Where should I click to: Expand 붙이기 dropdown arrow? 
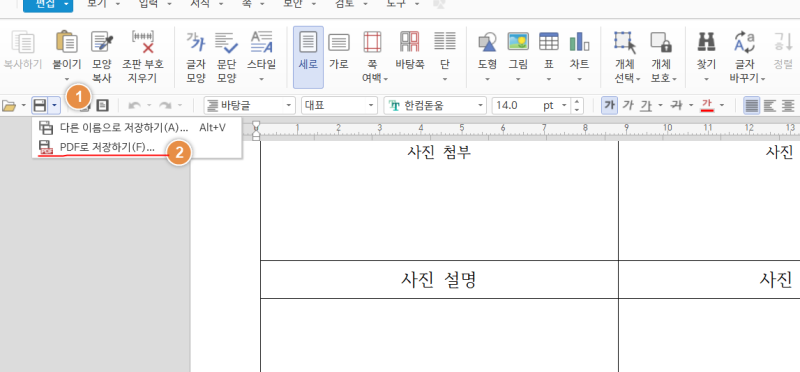(67, 79)
